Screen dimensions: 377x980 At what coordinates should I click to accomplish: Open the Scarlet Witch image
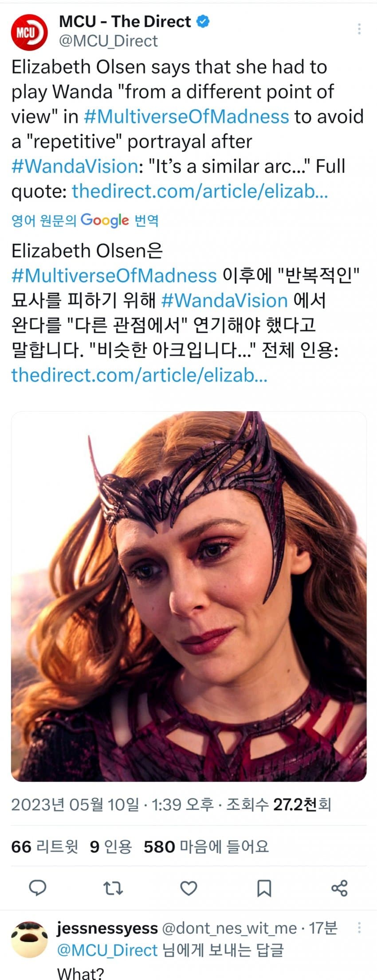[188, 596]
